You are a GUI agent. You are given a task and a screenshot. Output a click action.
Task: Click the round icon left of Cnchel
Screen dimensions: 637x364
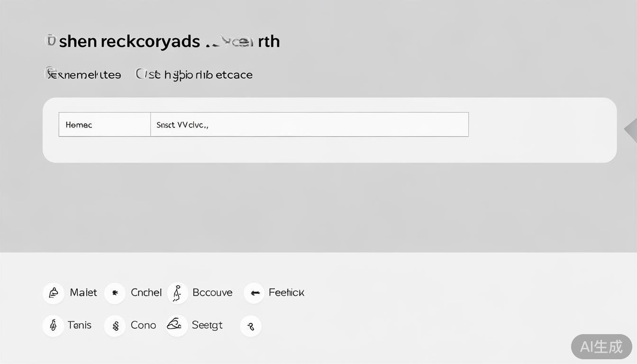(115, 293)
